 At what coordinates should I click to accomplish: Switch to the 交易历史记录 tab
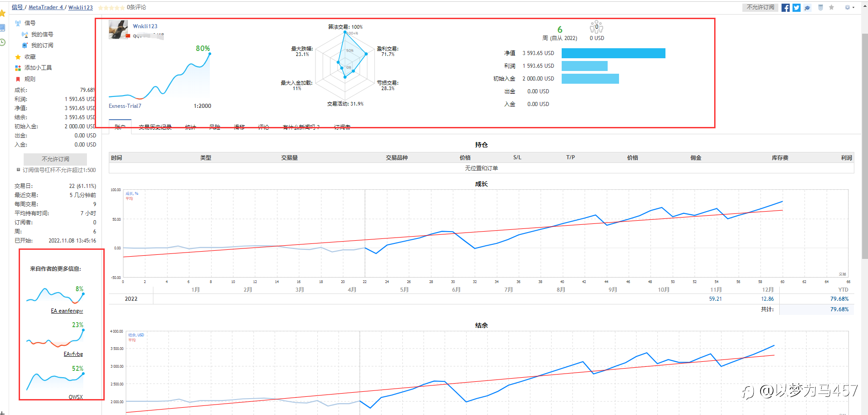point(155,127)
